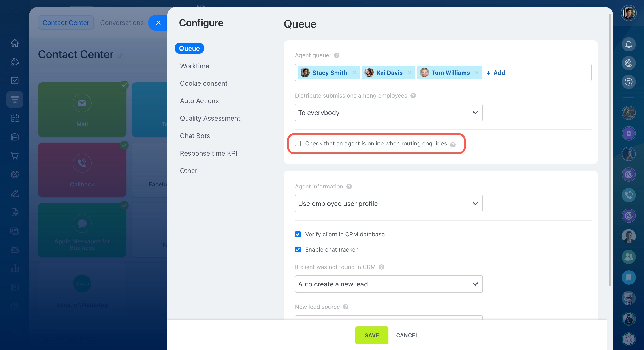Add another agent to the queue
The width and height of the screenshot is (644, 350).
(x=496, y=73)
